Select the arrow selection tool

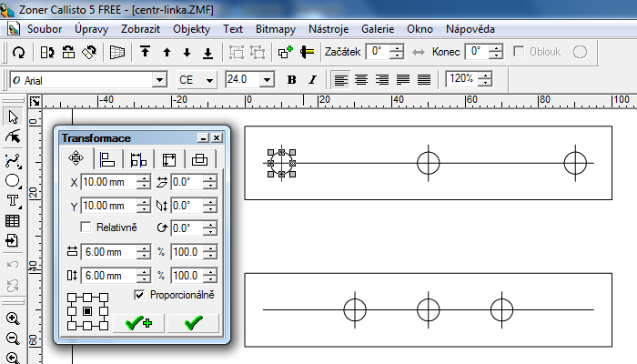click(x=13, y=117)
